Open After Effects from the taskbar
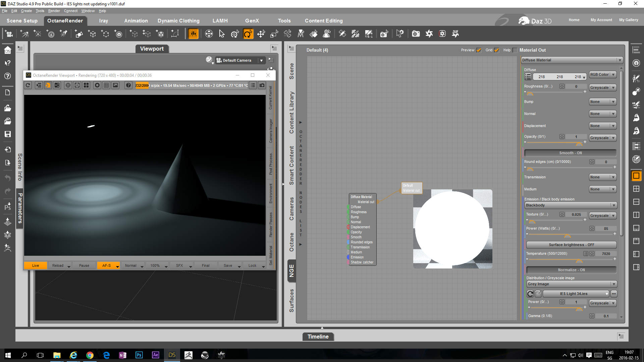Screen dimensions: 644x362 coord(155,355)
